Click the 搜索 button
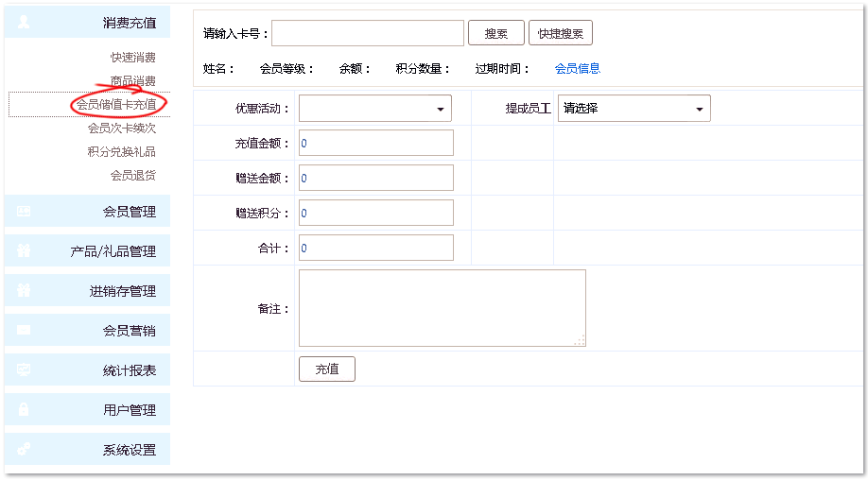The height and width of the screenshot is (481, 868). pyautogui.click(x=496, y=33)
